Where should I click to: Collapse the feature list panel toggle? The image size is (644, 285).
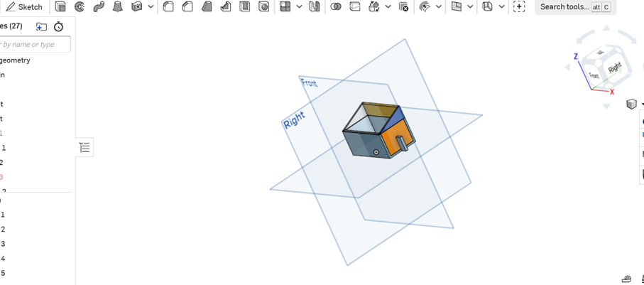point(84,147)
